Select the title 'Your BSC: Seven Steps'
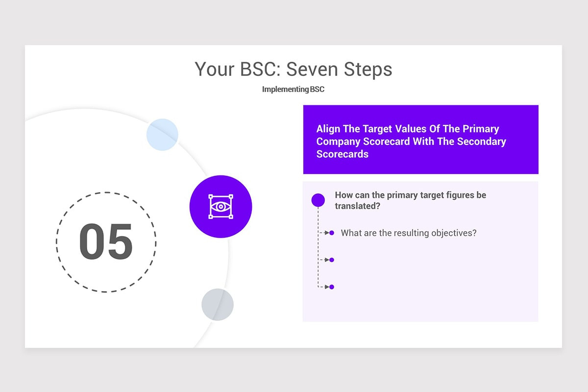 click(x=294, y=69)
